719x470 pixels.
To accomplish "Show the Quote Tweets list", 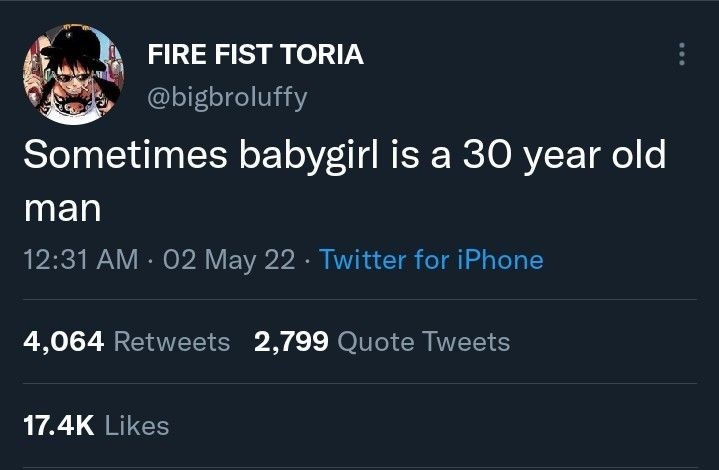I will coord(424,342).
